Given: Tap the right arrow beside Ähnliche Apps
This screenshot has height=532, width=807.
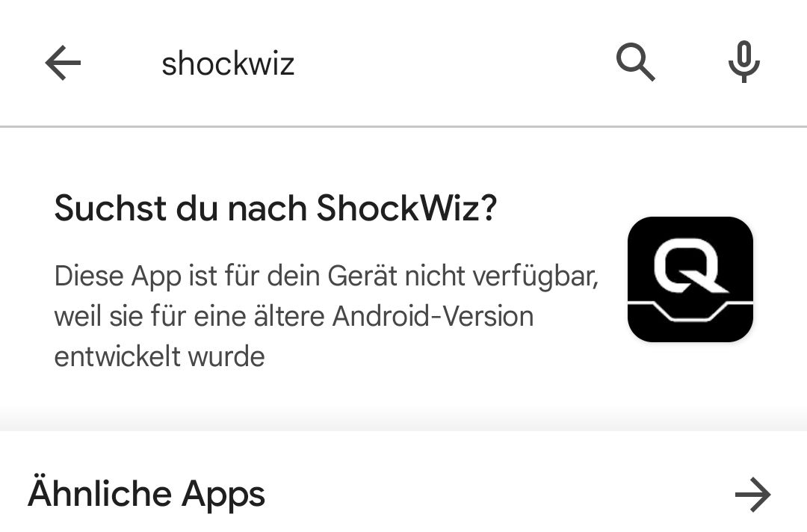Looking at the screenshot, I should pos(753,495).
